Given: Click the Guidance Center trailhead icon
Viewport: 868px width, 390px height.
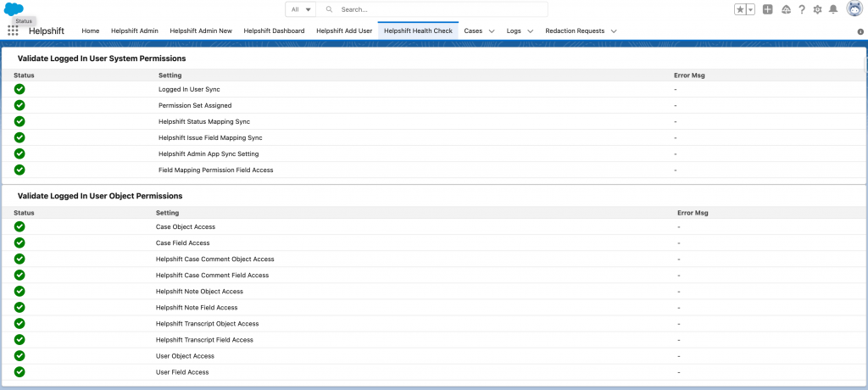Looking at the screenshot, I should pyautogui.click(x=786, y=9).
